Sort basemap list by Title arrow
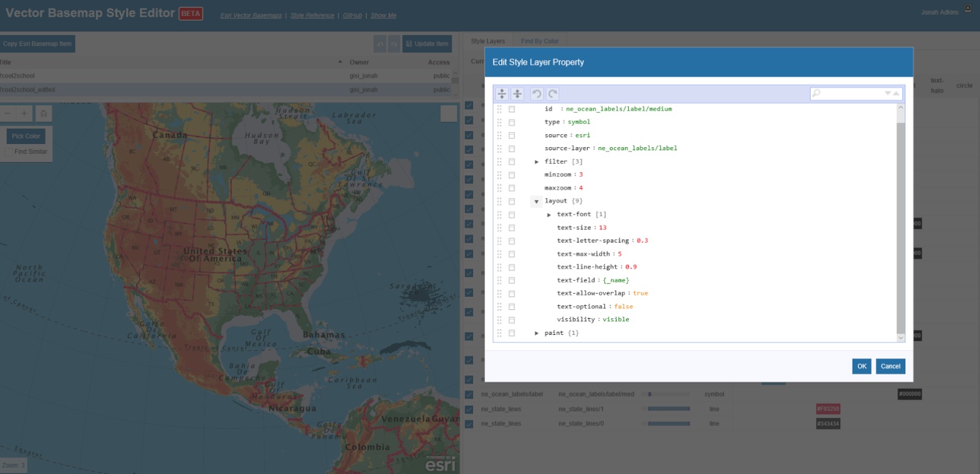The width and height of the screenshot is (980, 474). tap(340, 62)
